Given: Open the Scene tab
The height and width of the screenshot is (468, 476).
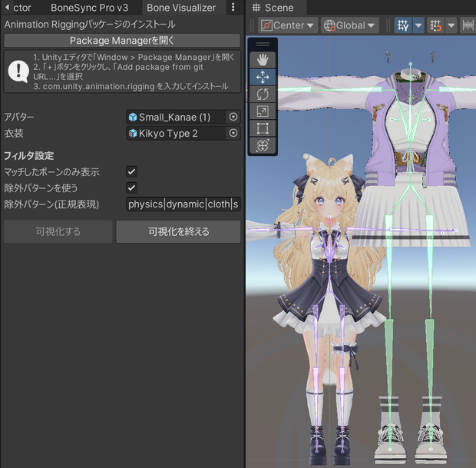Looking at the screenshot, I should [x=273, y=8].
